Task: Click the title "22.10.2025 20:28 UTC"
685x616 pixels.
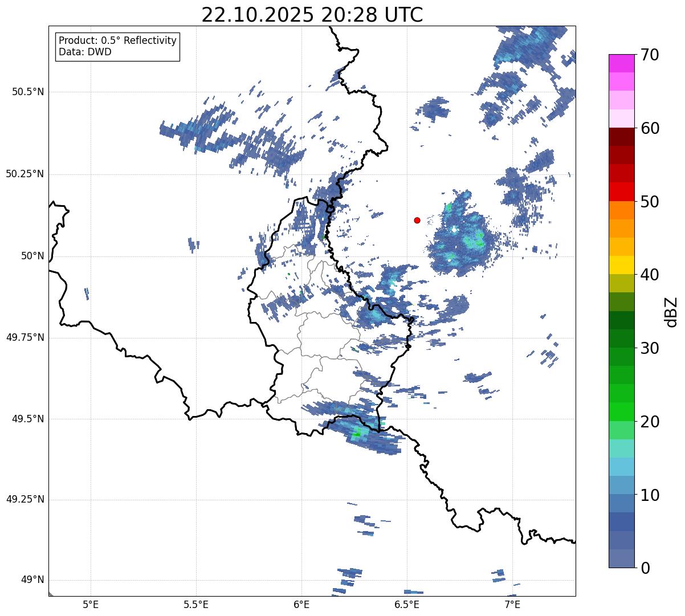Action: (312, 15)
